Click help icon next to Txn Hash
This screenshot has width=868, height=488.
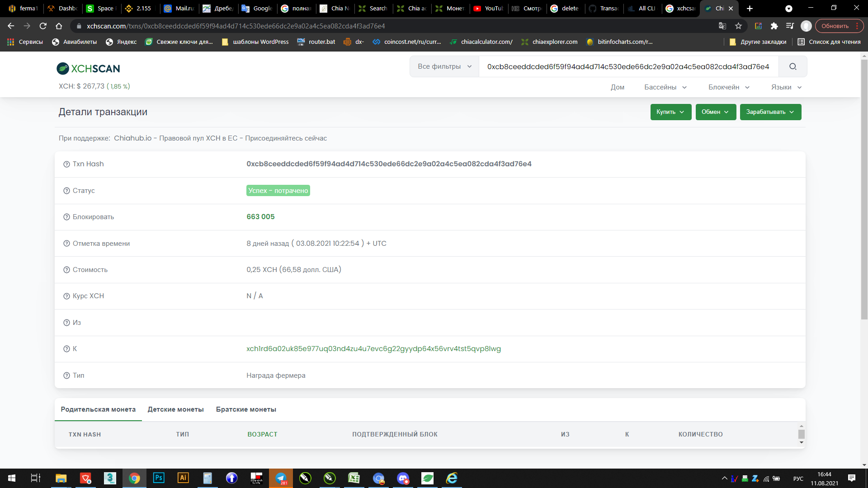point(66,164)
